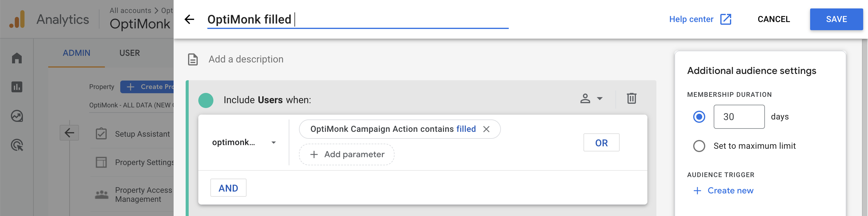Delete the condition group with trash icon
This screenshot has width=868, height=216.
[x=631, y=99]
